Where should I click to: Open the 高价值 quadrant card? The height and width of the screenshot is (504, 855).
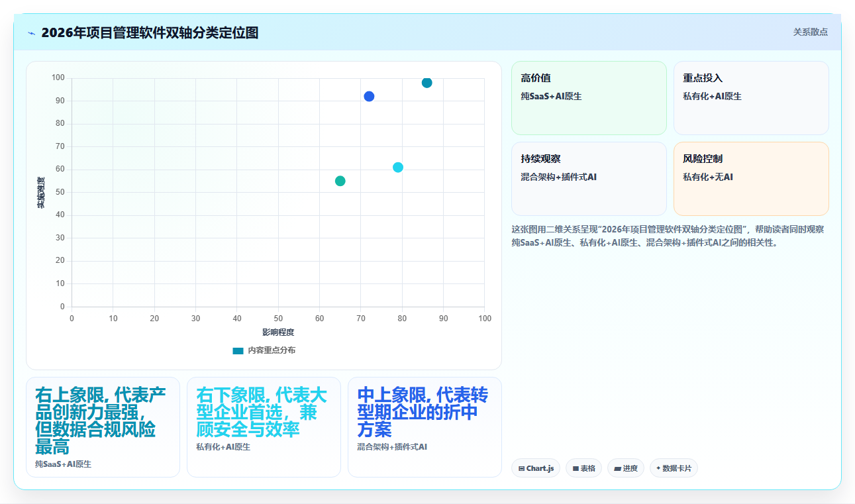[x=589, y=98]
